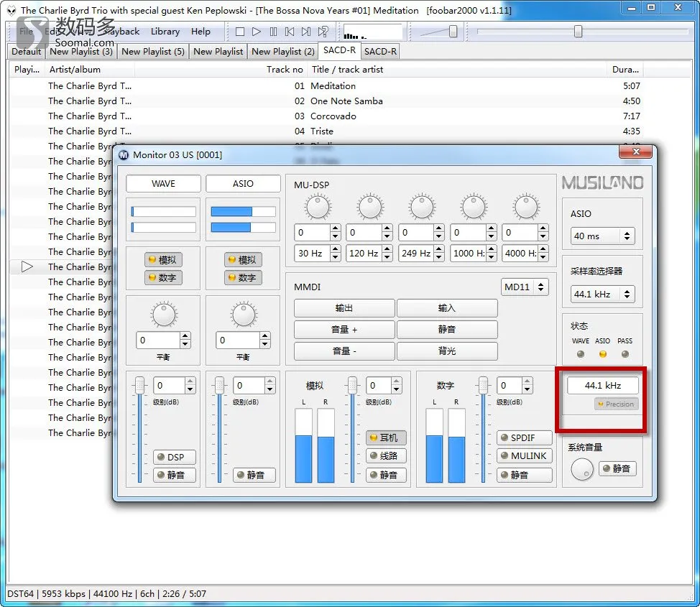Toggle WAVE digital (数字) output

click(x=163, y=277)
